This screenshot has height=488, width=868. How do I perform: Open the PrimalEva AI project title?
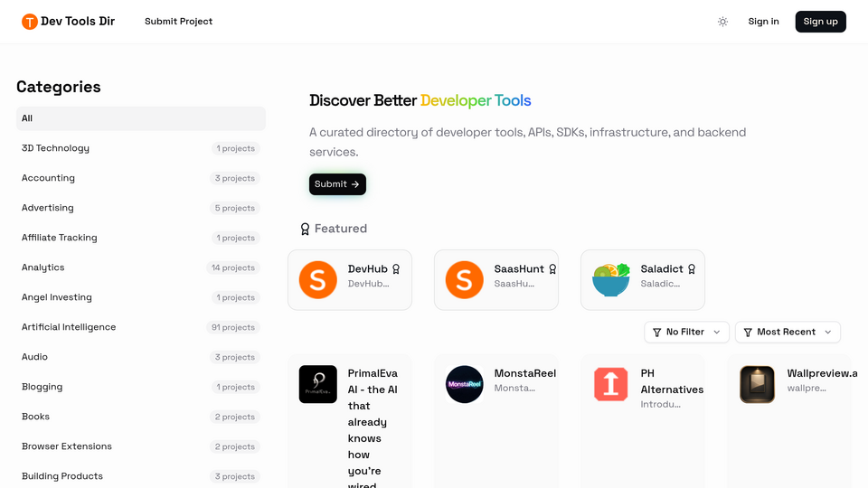pyautogui.click(x=373, y=427)
